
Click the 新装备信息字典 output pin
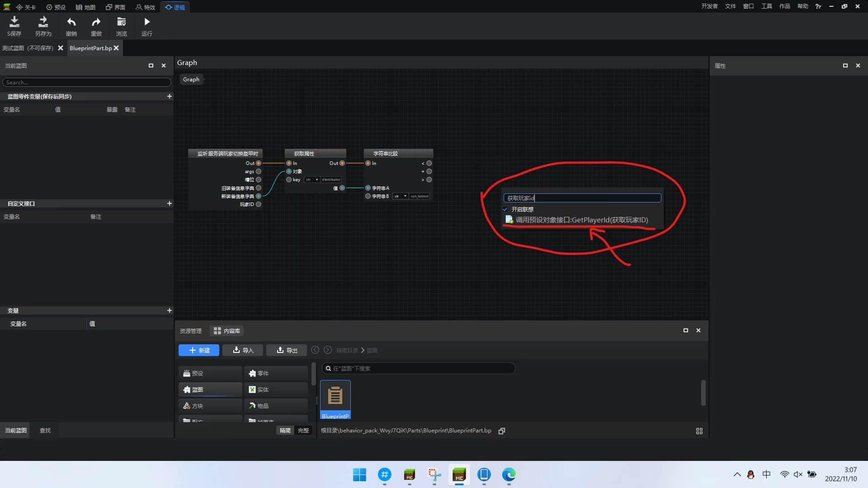(x=259, y=196)
